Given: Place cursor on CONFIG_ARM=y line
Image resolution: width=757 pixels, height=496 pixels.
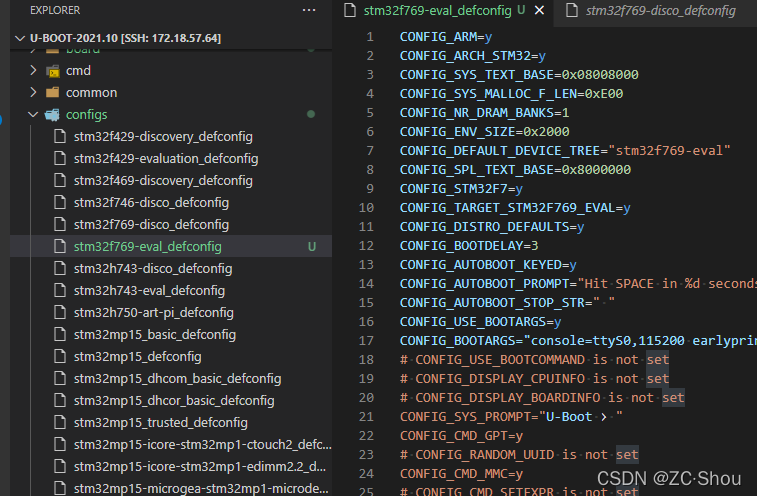Looking at the screenshot, I should point(446,37).
